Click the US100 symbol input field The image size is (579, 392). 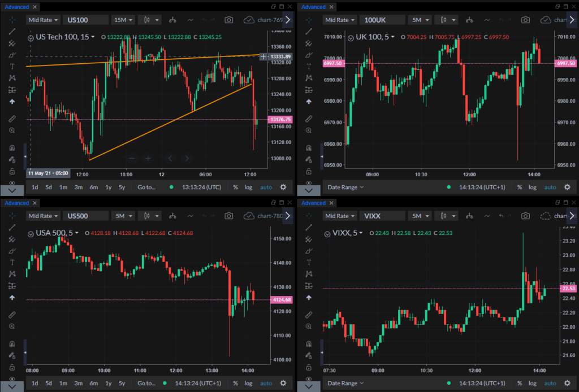pos(85,19)
